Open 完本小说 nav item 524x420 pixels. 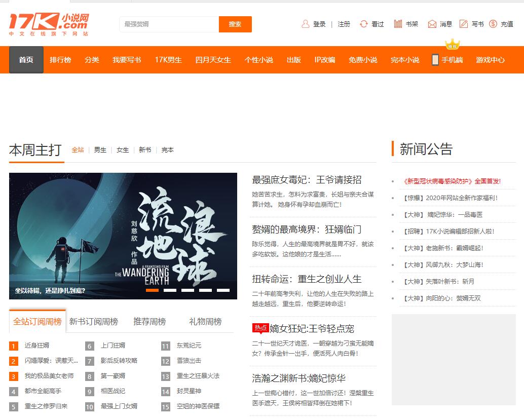(x=405, y=60)
